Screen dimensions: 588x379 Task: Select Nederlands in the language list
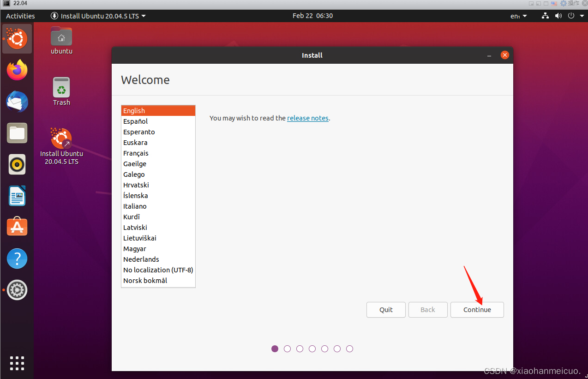[x=158, y=259]
